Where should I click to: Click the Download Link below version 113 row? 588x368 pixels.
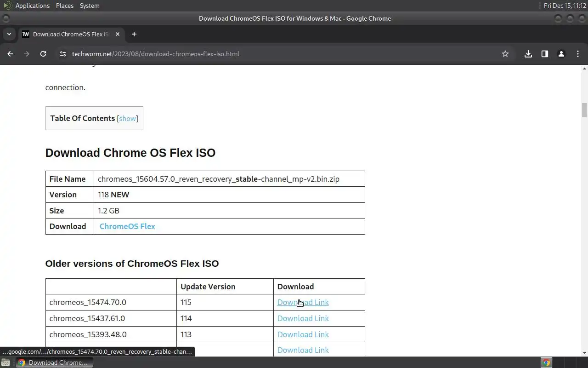pos(303,350)
